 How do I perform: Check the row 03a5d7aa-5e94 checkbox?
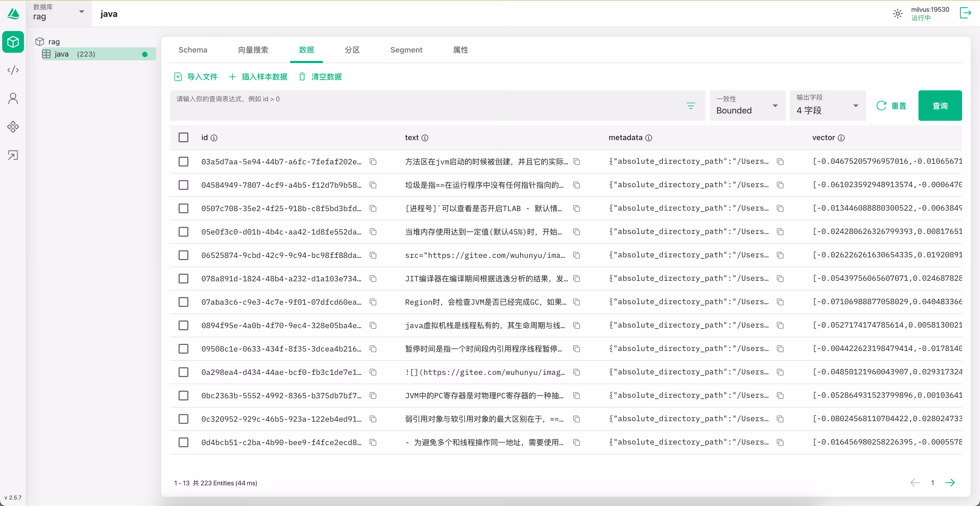click(x=183, y=162)
